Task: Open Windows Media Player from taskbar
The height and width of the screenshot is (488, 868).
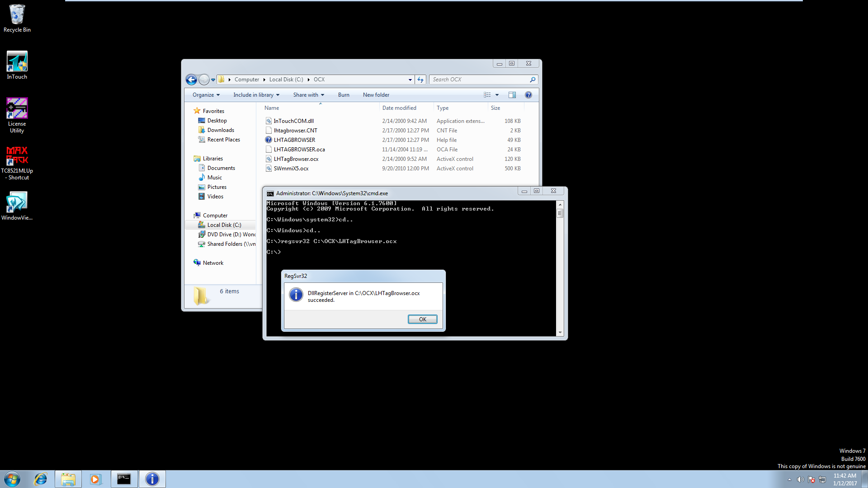Action: coord(96,479)
